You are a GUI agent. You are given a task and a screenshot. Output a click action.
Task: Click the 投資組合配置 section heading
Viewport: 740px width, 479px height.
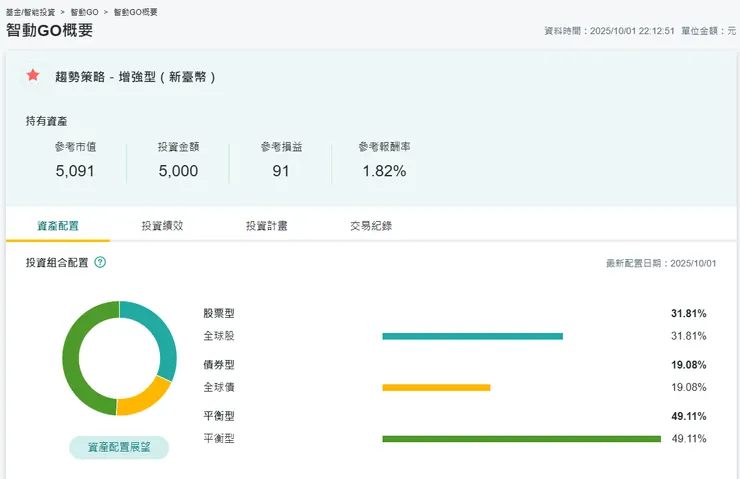pyautogui.click(x=57, y=262)
